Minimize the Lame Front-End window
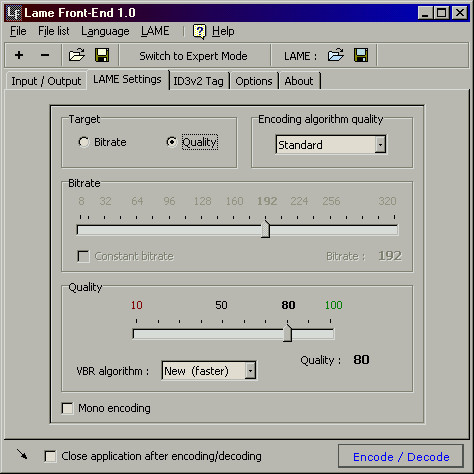The height and width of the screenshot is (474, 474). 426,13
